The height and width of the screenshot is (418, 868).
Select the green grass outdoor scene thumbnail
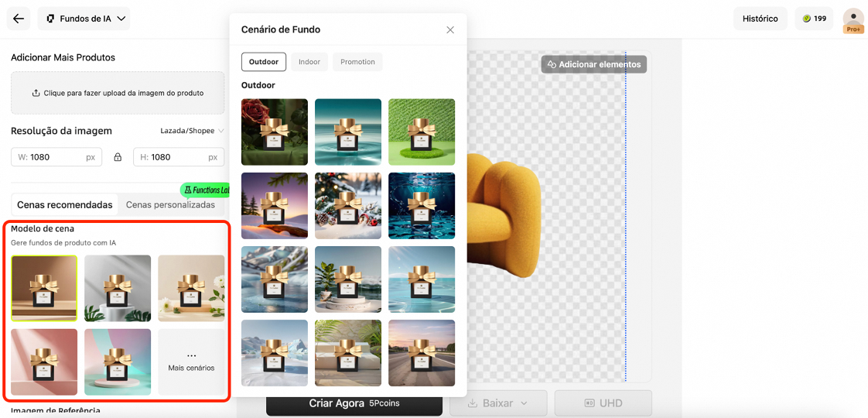point(422,132)
